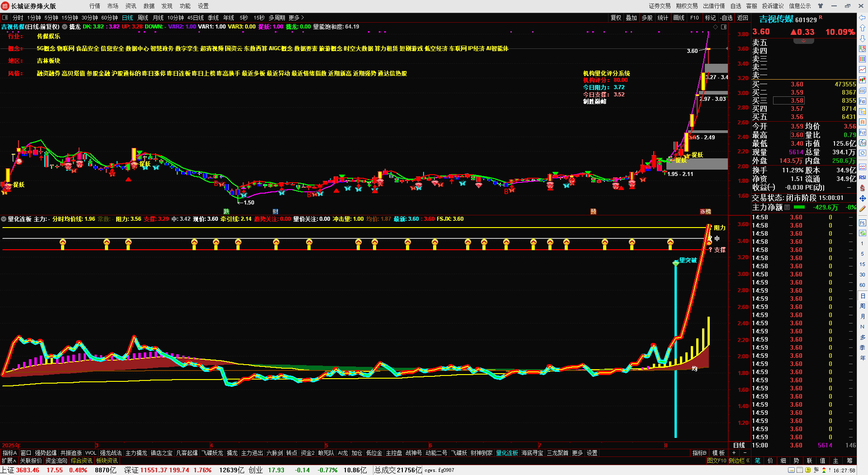The width and height of the screenshot is (868, 475).
Task: Expand 指标A indicator group
Action: tap(9, 453)
